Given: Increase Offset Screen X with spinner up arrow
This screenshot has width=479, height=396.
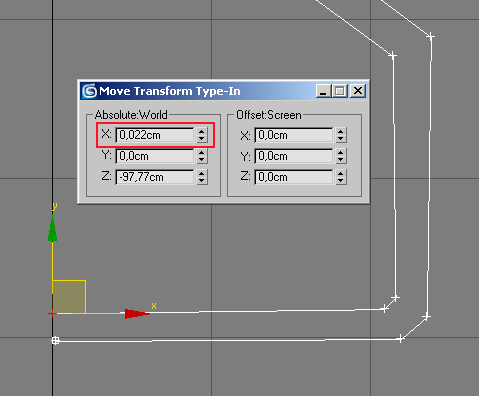Looking at the screenshot, I should [340, 131].
